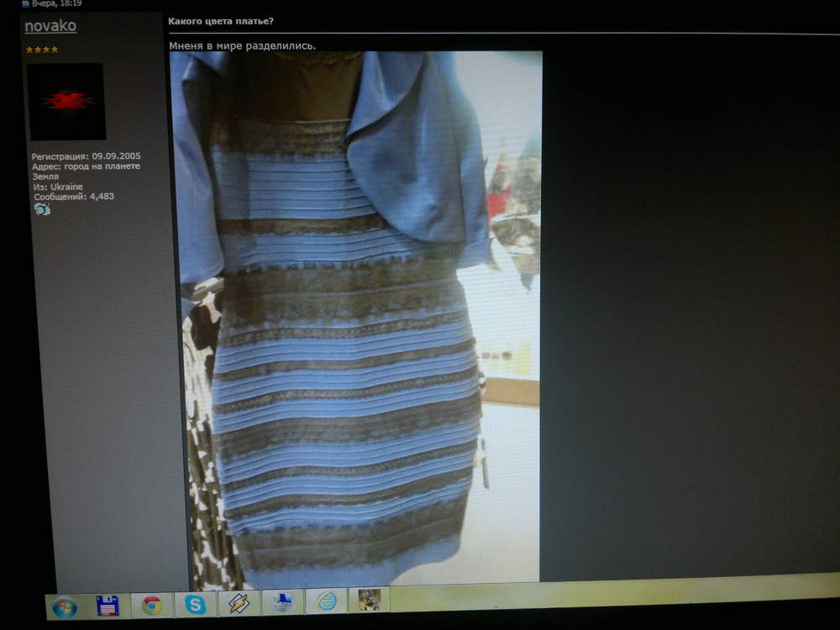Click the post icon beside Вчера, 18:19
Viewport: 840px width, 630px height.
tap(25, 3)
